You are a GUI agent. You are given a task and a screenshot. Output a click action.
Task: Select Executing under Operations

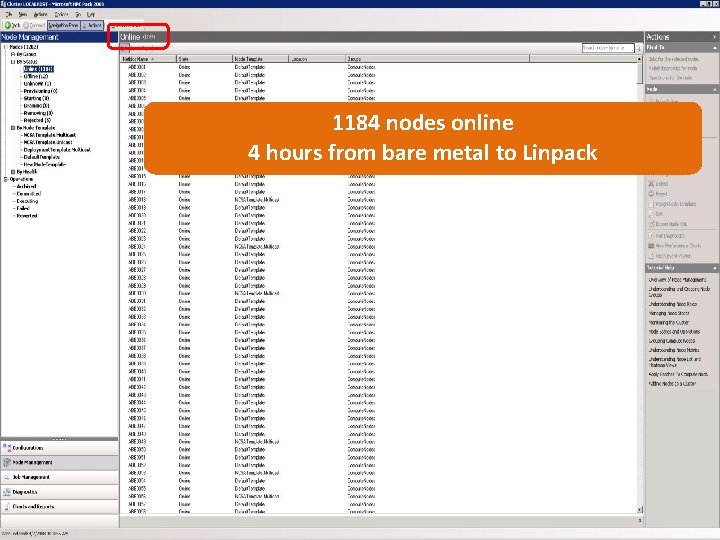[x=27, y=201]
